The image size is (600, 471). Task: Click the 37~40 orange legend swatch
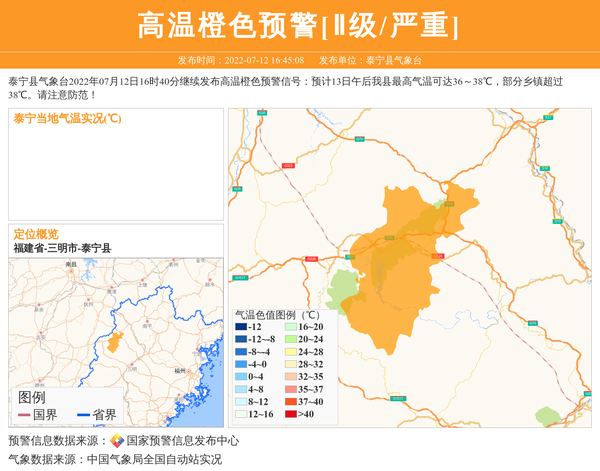click(290, 401)
